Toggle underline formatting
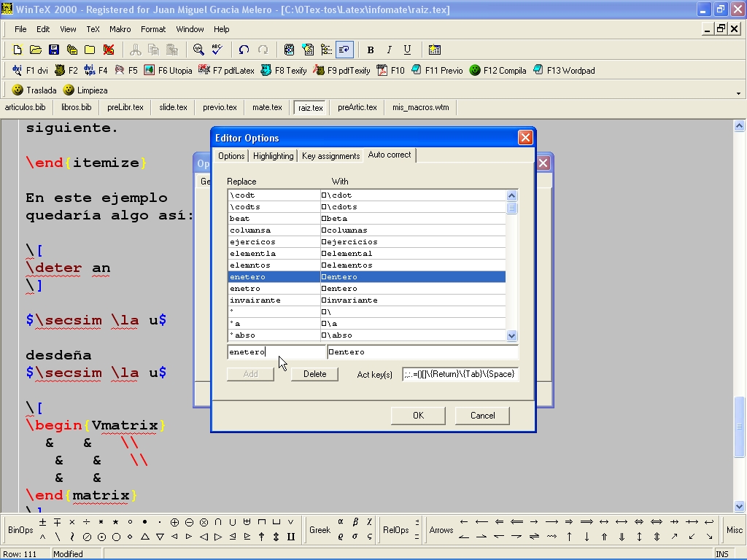 pyautogui.click(x=407, y=50)
